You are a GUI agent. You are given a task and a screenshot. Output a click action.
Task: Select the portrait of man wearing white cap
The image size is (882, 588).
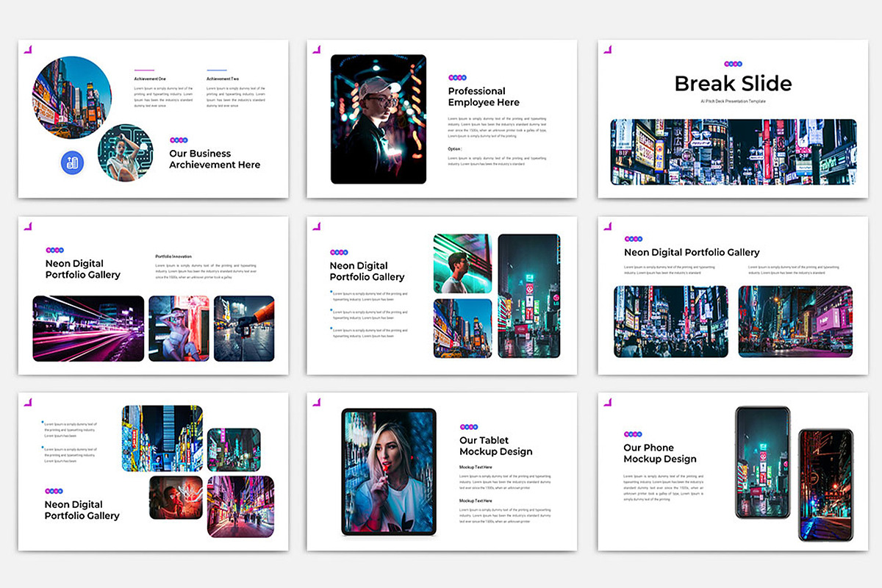[x=379, y=119]
